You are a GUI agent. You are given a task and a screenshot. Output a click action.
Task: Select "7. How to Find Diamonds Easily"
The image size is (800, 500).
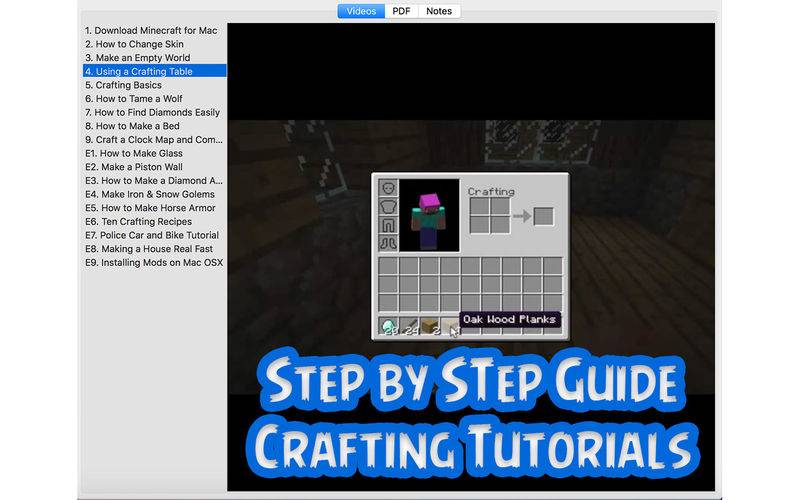point(154,112)
